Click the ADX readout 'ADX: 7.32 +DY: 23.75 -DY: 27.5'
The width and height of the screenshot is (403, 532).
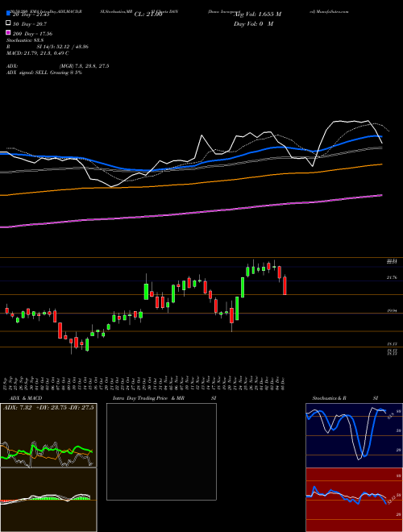coord(48,407)
